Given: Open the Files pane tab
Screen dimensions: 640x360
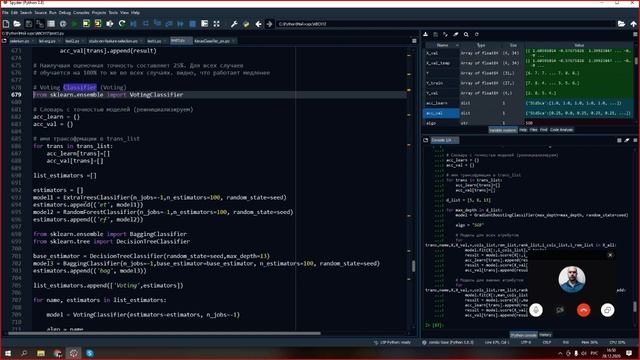Looking at the screenshot, I should point(533,130).
